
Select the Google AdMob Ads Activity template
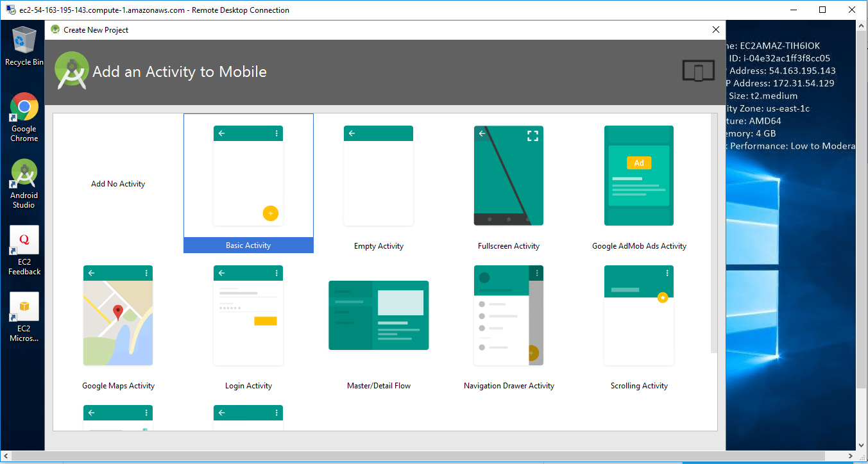[639, 176]
